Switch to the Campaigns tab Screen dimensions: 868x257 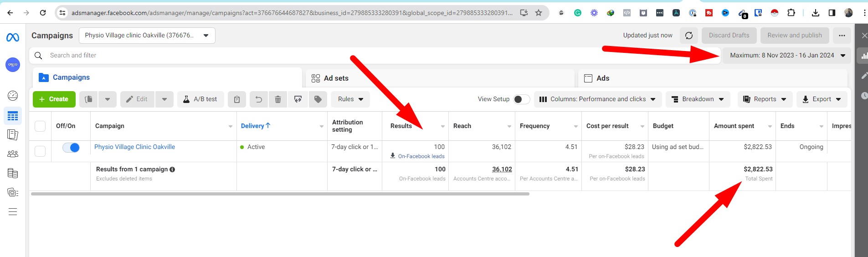click(167, 78)
